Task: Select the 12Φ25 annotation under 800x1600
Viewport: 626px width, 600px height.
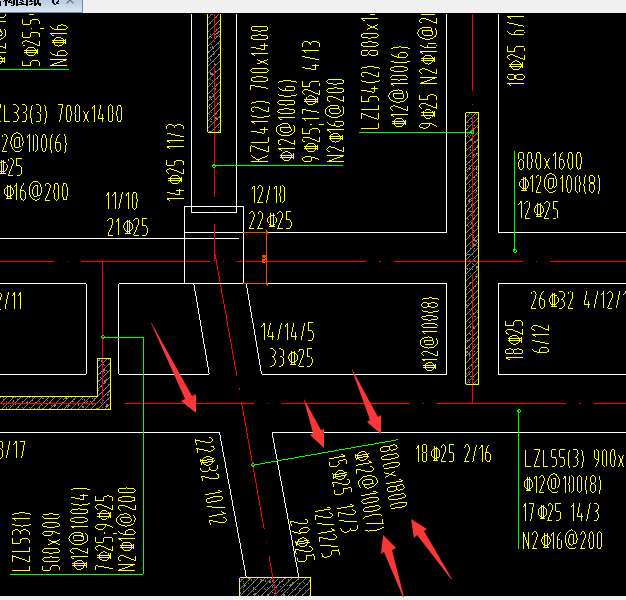Action: 538,210
